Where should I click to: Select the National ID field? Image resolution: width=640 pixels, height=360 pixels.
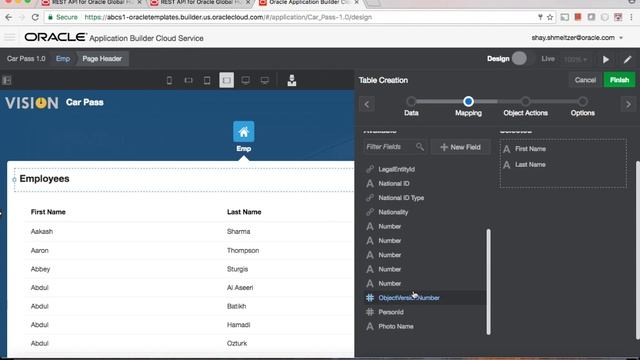tap(394, 184)
